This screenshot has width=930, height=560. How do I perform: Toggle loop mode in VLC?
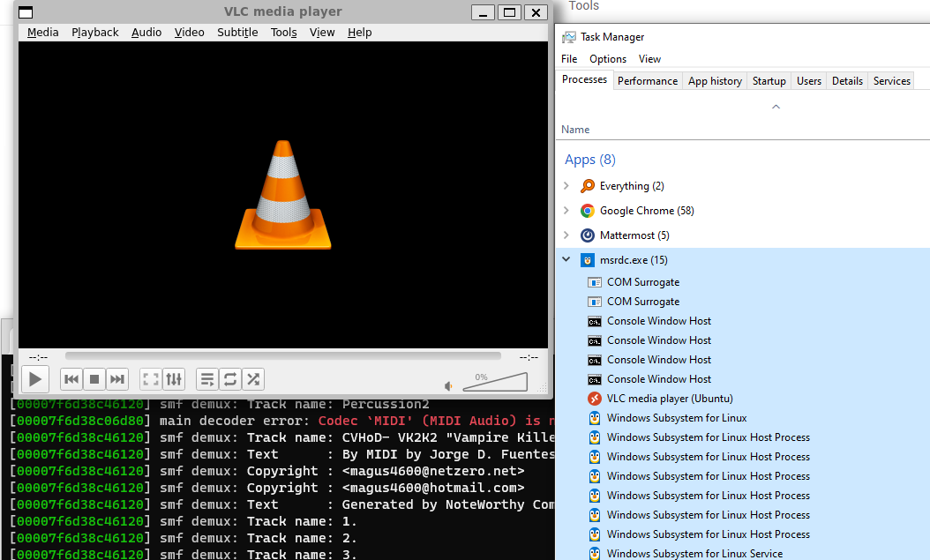tap(230, 379)
